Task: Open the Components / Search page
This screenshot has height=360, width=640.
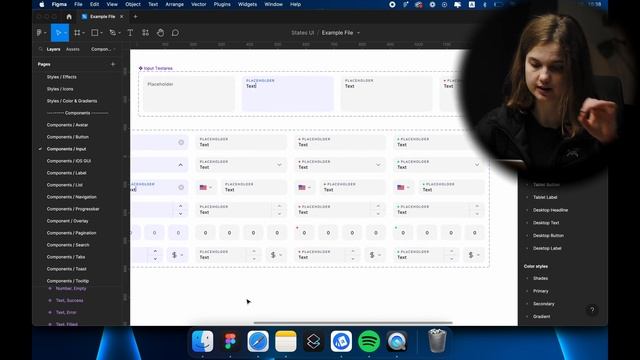Action: [68, 245]
